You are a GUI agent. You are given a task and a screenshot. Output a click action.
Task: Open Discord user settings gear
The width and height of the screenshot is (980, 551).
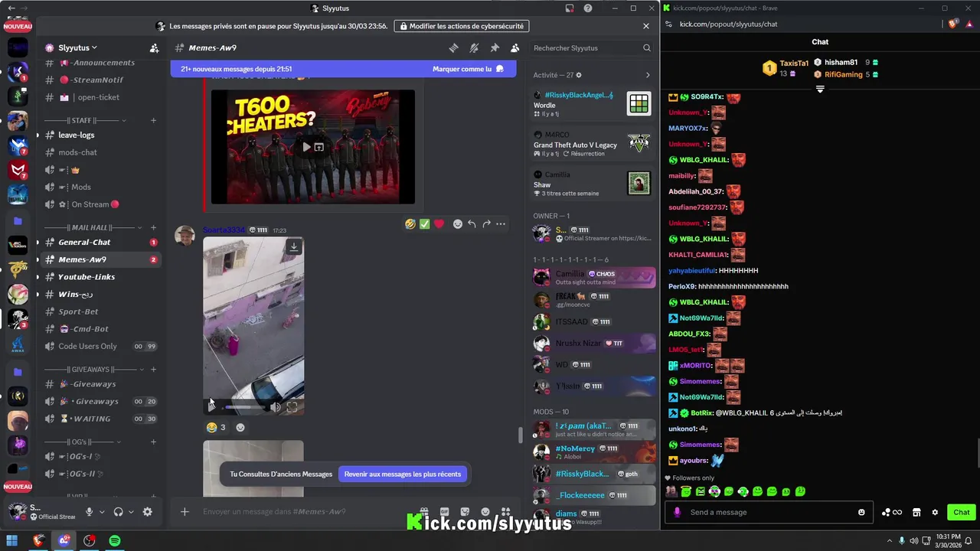148,512
